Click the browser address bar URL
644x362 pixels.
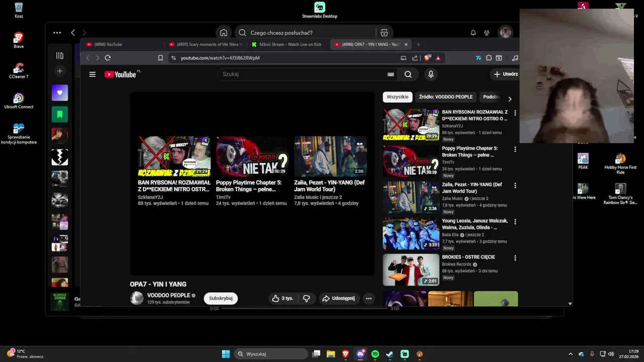coord(220,58)
